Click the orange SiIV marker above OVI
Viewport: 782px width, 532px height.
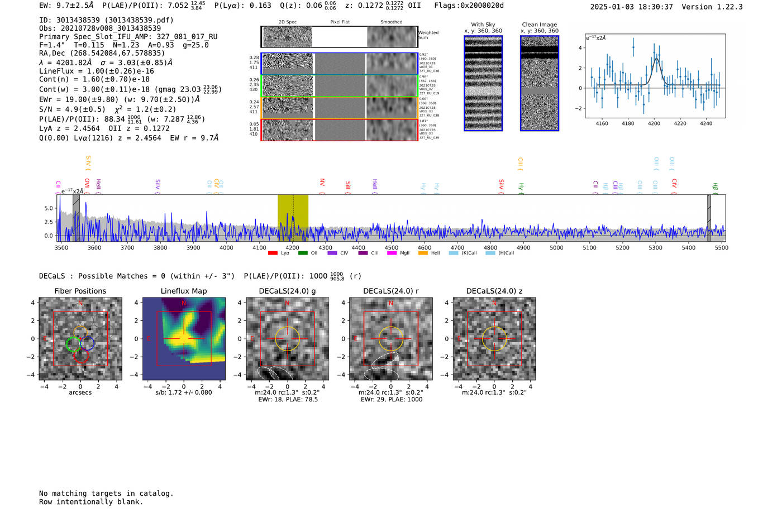[88, 162]
